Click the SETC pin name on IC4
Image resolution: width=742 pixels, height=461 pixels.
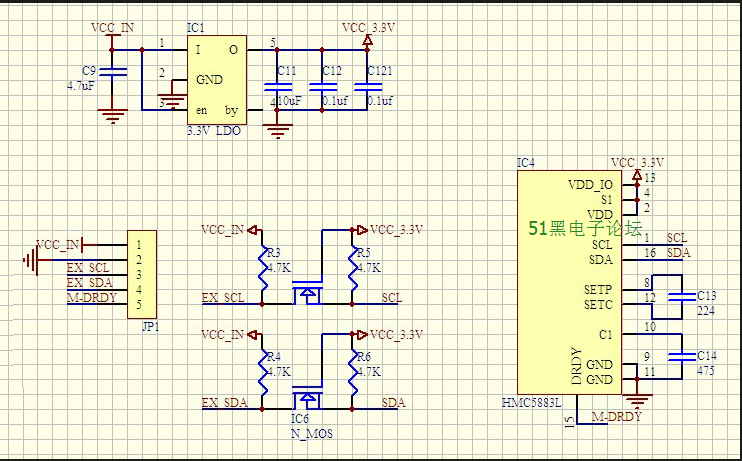[x=598, y=305]
